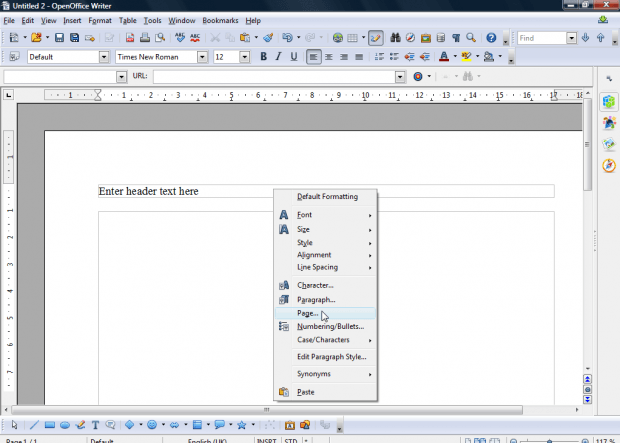Expand the font name dropdown

[202, 57]
